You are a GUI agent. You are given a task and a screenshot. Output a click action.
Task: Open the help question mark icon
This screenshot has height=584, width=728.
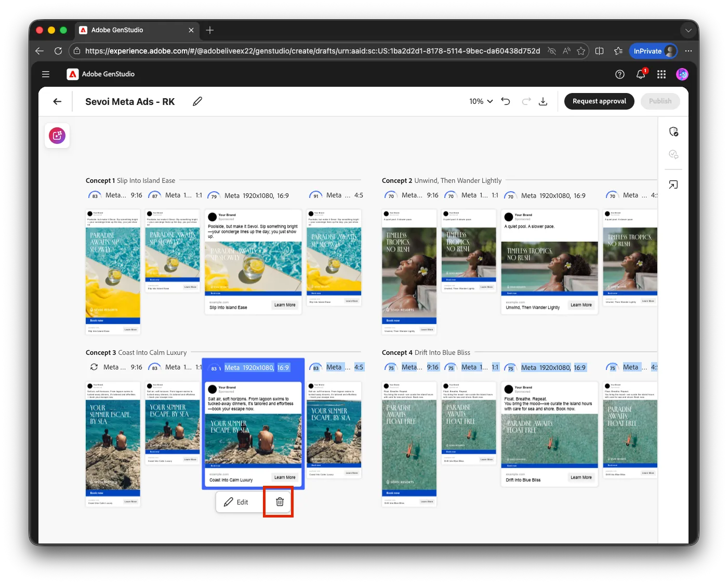(619, 74)
